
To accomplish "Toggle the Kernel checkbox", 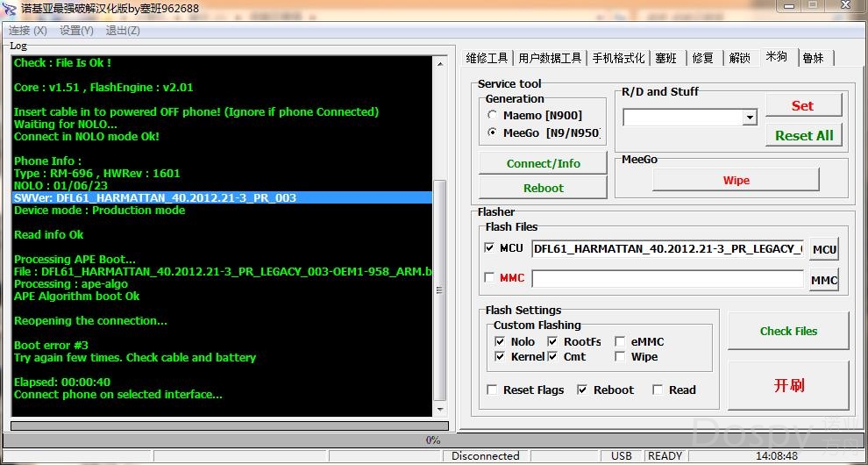I will (x=500, y=356).
